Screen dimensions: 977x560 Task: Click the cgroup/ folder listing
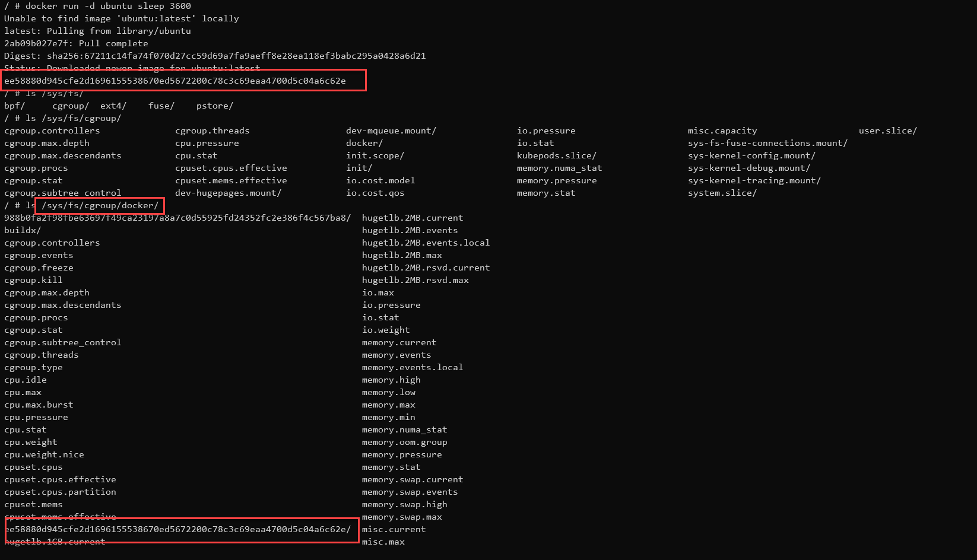pyautogui.click(x=69, y=106)
